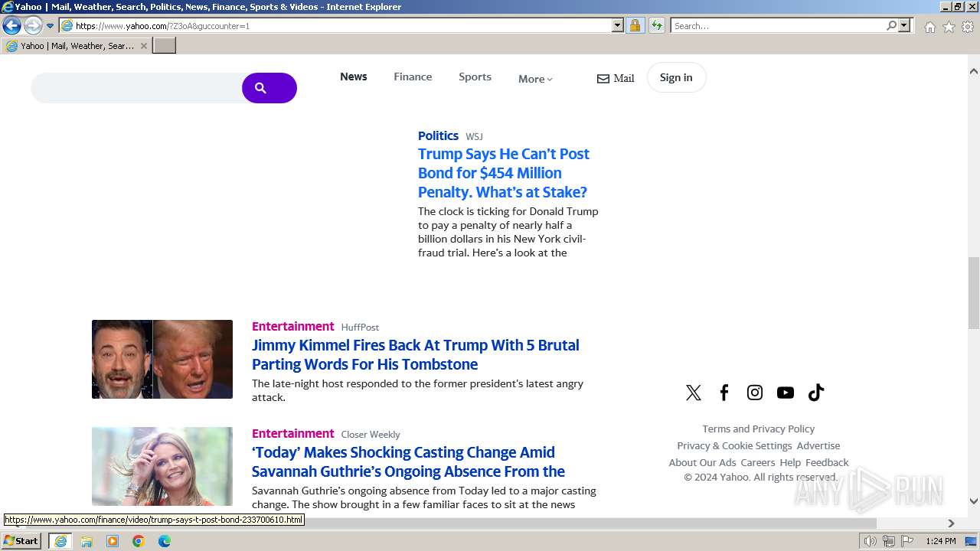The image size is (980, 551).
Task: Open Jimmy Kimmel Fires Back headline
Action: click(x=416, y=354)
